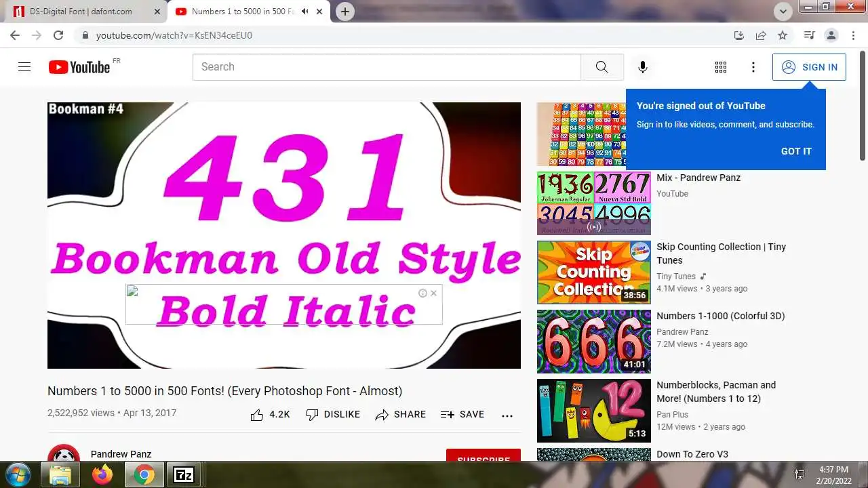Open a new browser tab
The height and width of the screenshot is (488, 868).
[x=345, y=12]
